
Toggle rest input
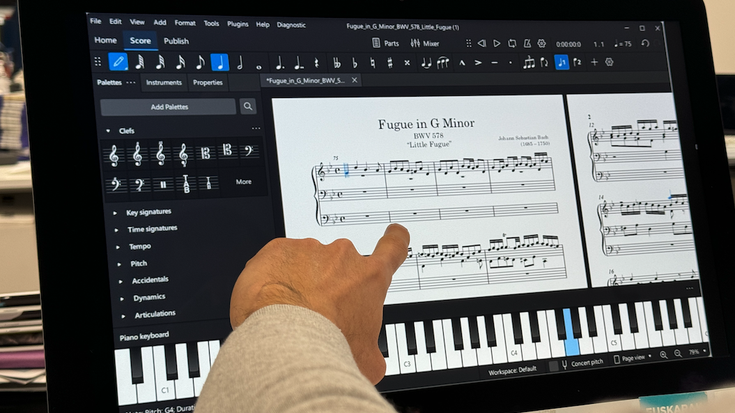(x=317, y=63)
